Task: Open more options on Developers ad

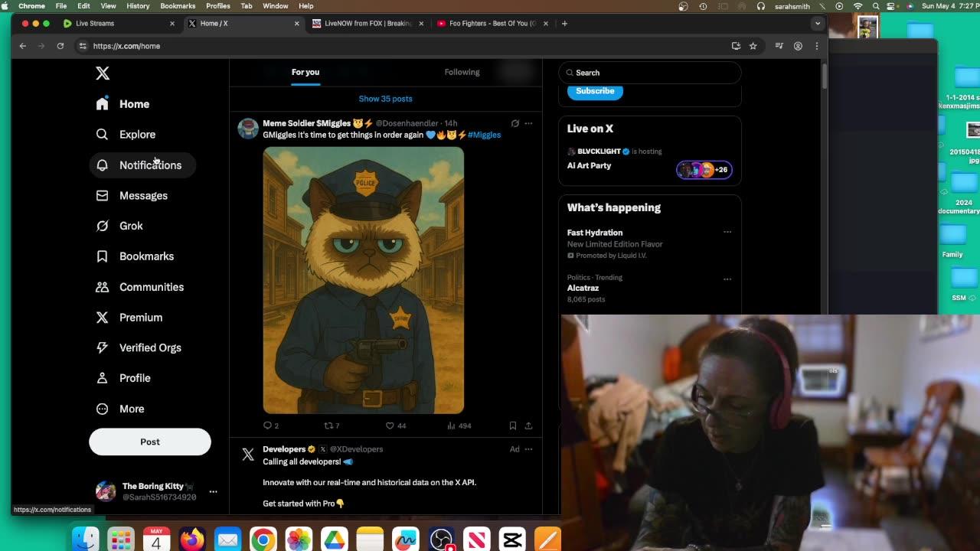Action: coord(528,449)
